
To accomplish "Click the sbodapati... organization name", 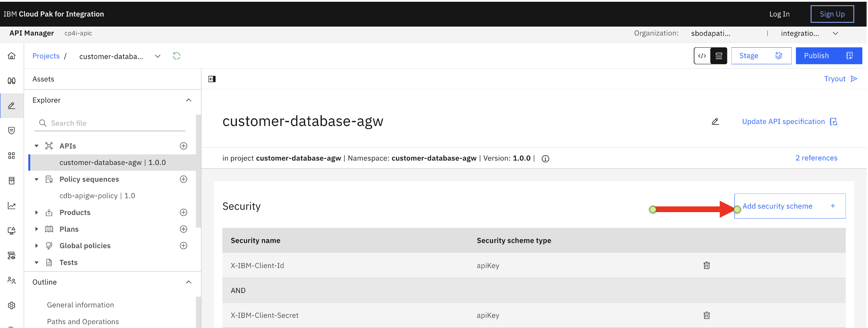I will [710, 33].
